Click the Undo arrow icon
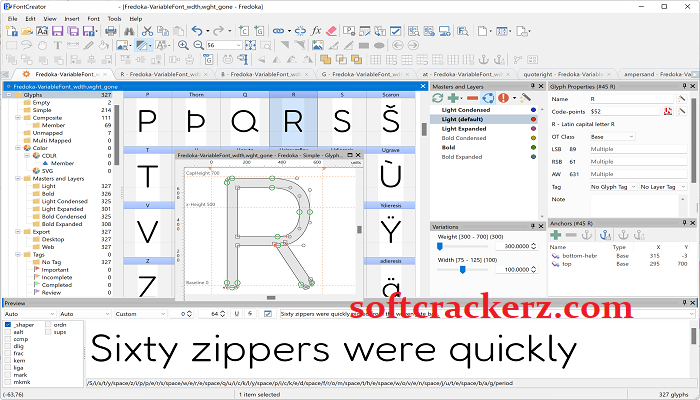The image size is (700, 400). [197, 31]
